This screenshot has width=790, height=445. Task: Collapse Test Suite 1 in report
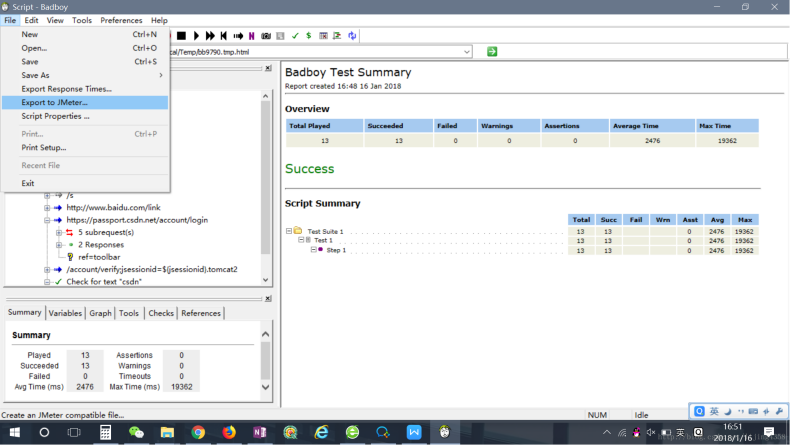tap(289, 231)
